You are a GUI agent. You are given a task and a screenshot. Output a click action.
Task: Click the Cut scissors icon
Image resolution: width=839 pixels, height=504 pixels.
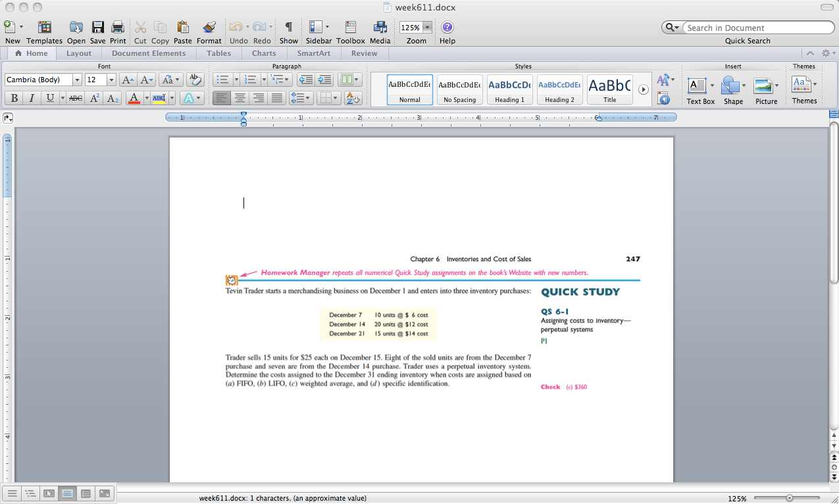coord(140,27)
